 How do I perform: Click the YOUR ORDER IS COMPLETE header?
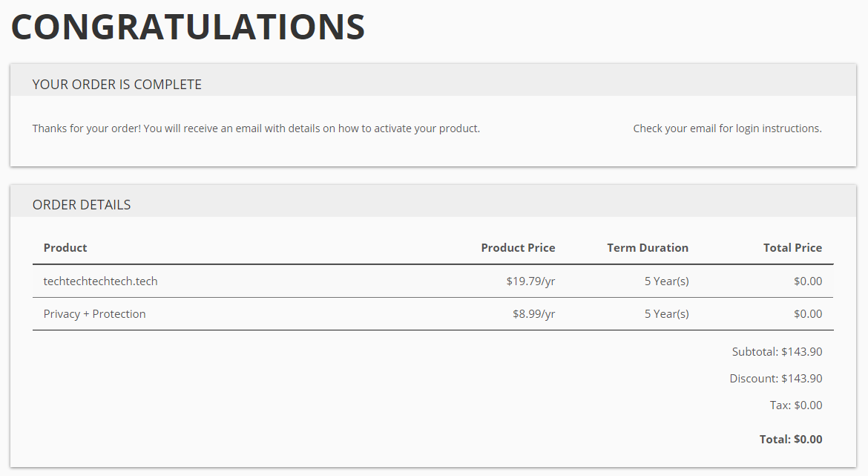(x=116, y=85)
